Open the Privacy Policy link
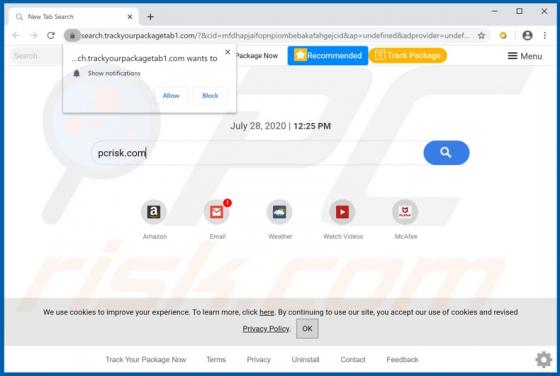This screenshot has width=560, height=376. [266, 329]
